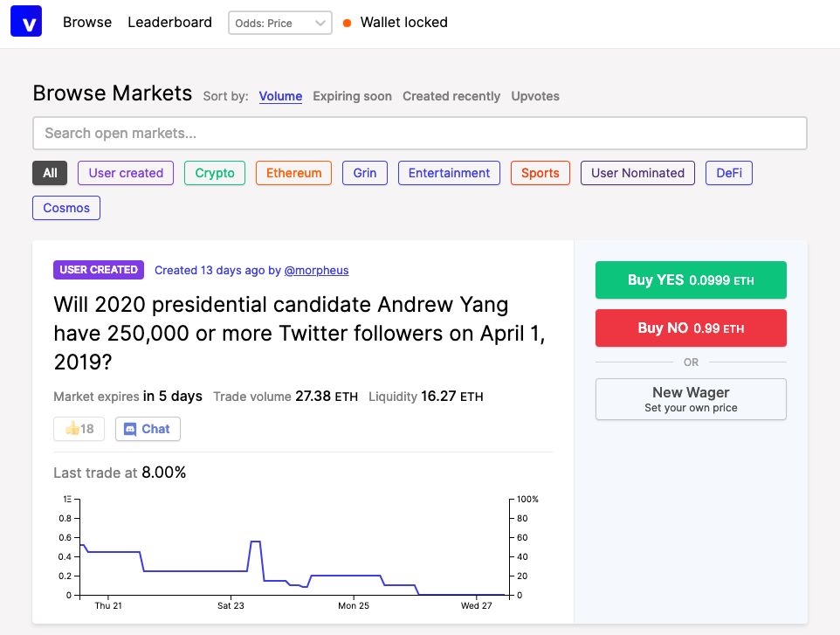Open the Leaderboard page
Viewport: 840px width, 635px height.
tap(169, 22)
